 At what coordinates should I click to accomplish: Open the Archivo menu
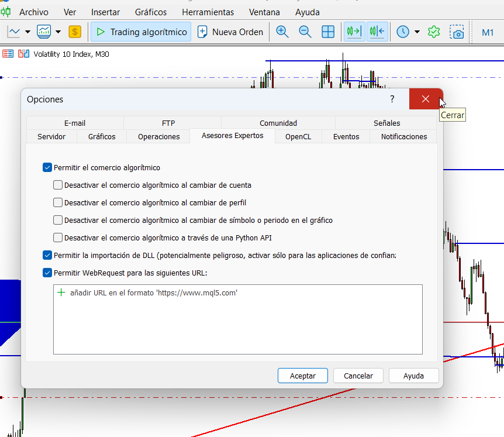(x=34, y=12)
